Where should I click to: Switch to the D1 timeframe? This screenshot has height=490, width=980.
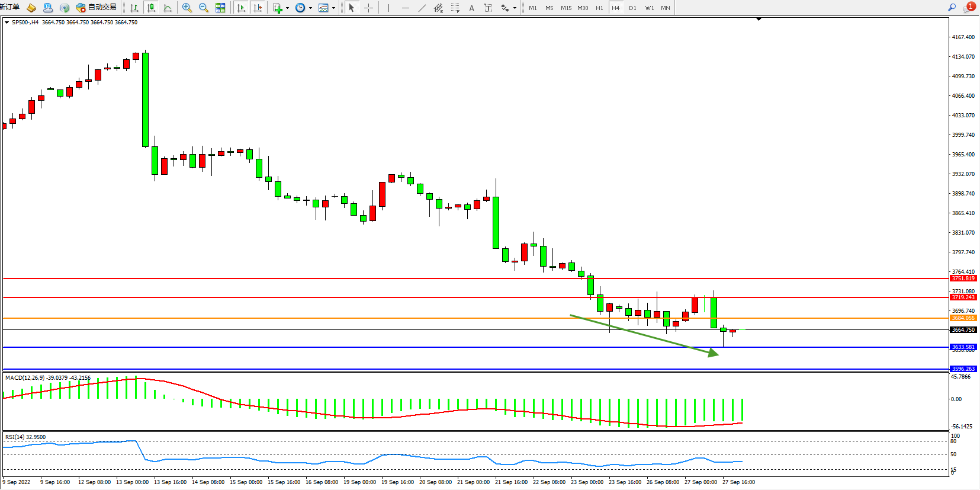pyautogui.click(x=632, y=8)
